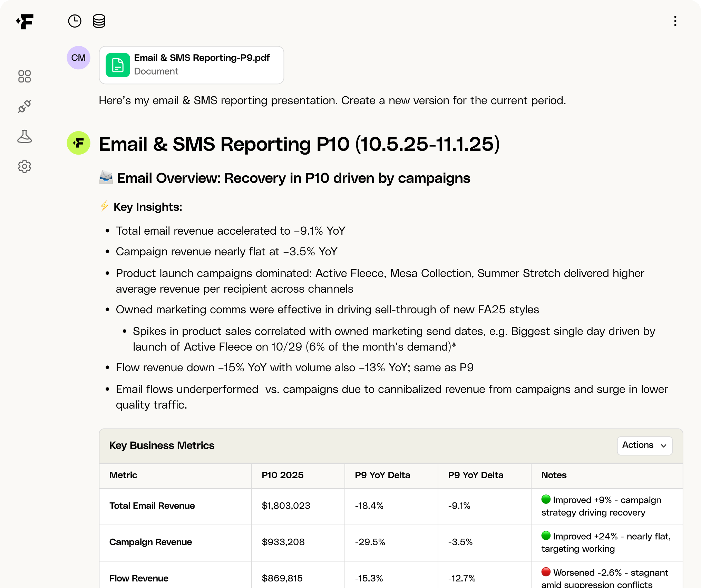Open the lab flask icon
Image resolution: width=701 pixels, height=588 pixels.
coord(25,137)
